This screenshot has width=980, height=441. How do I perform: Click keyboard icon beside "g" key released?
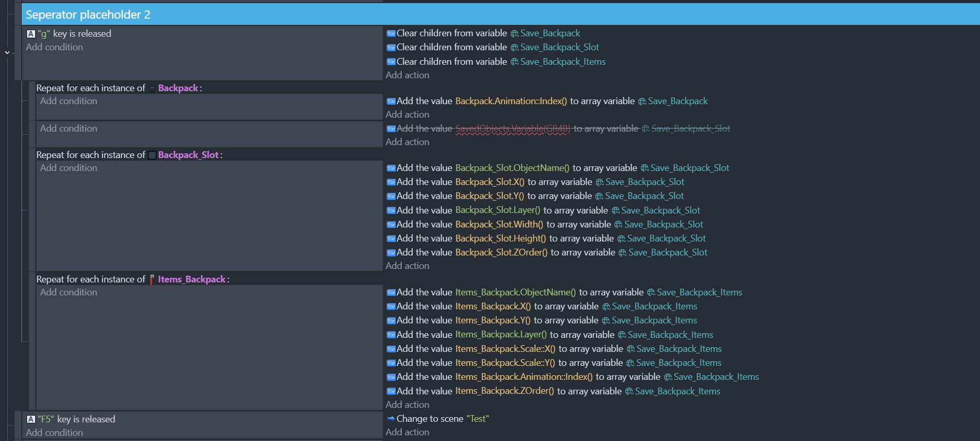tap(31, 34)
